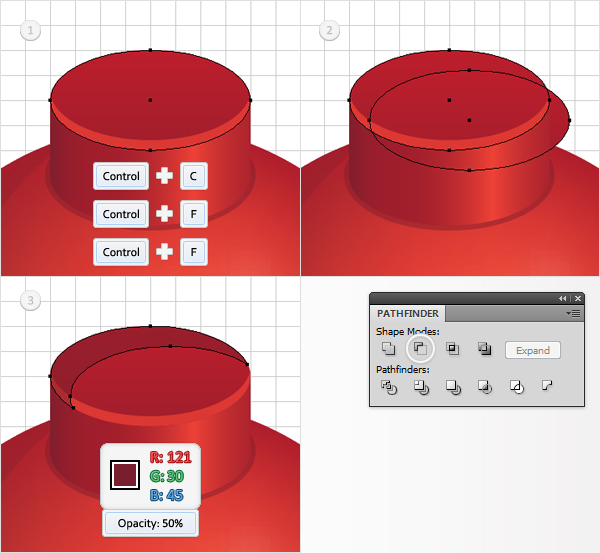Viewport: 600px width, 553px height.
Task: Click the Expand button in Pathfinder
Action: [x=533, y=350]
